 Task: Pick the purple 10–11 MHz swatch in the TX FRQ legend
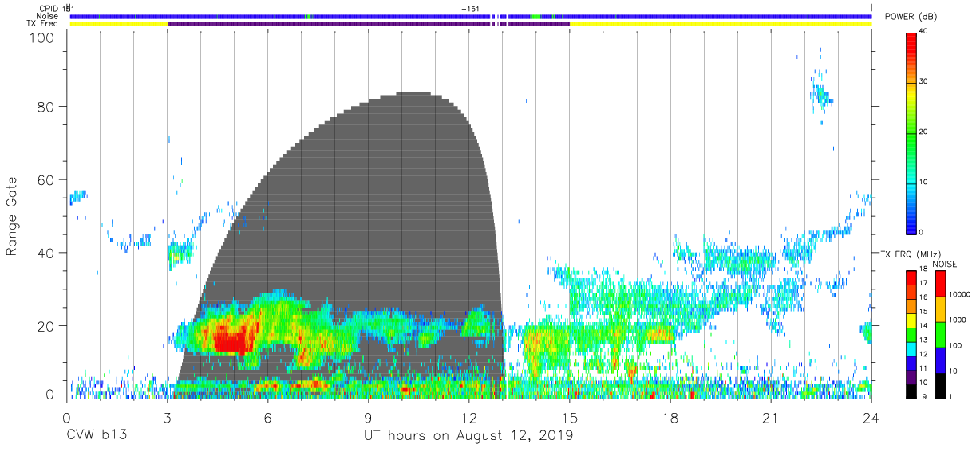(912, 376)
